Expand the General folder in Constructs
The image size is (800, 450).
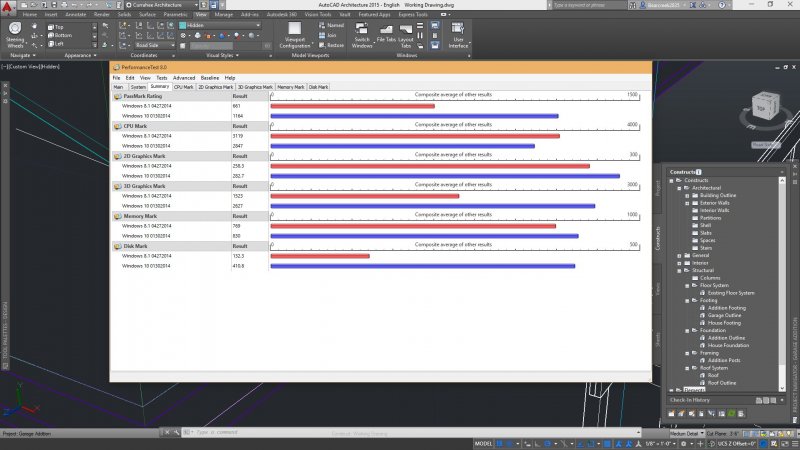tap(679, 256)
